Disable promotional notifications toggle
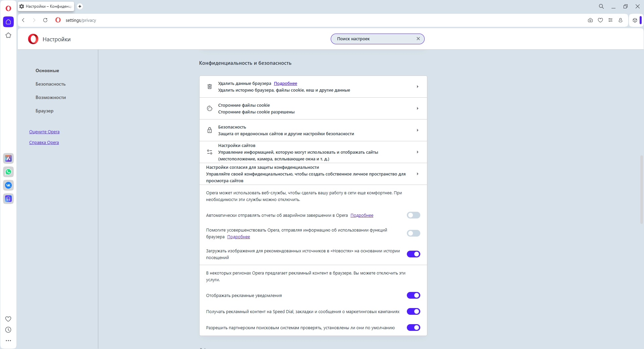 pyautogui.click(x=413, y=295)
